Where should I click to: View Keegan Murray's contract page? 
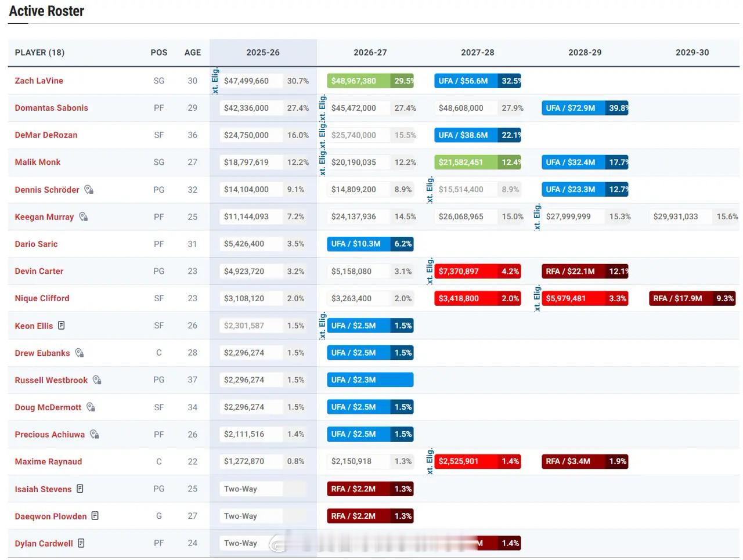[x=44, y=217]
